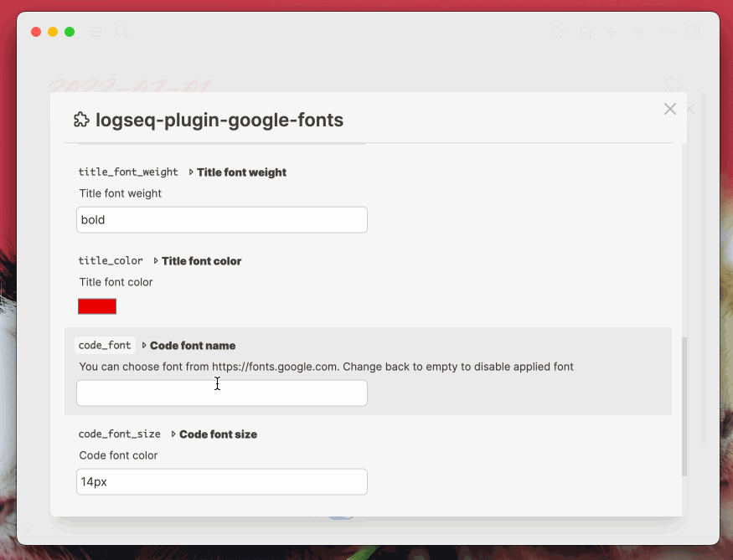Open search from the toolbar magnifier icon

[122, 32]
